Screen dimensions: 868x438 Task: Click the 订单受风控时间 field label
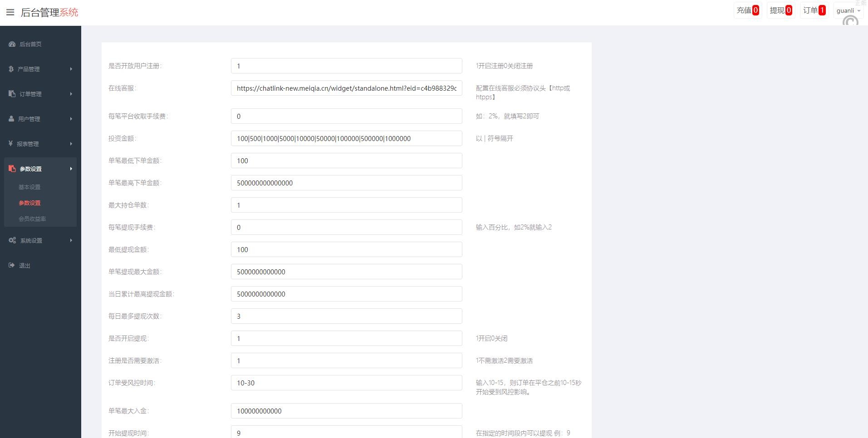tap(132, 383)
